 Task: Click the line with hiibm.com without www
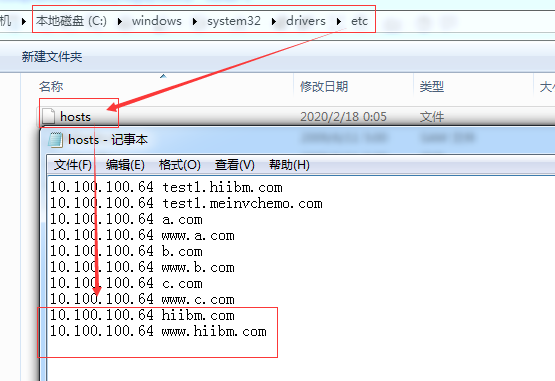(142, 315)
